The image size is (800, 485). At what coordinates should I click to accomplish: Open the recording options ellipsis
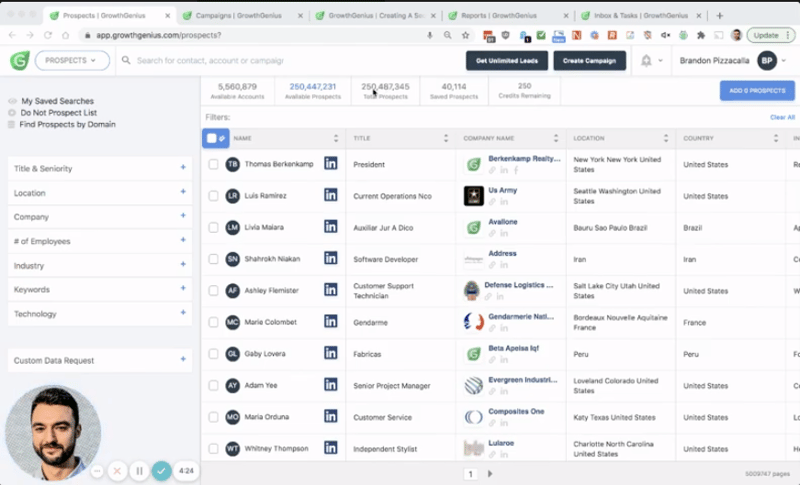[97, 471]
